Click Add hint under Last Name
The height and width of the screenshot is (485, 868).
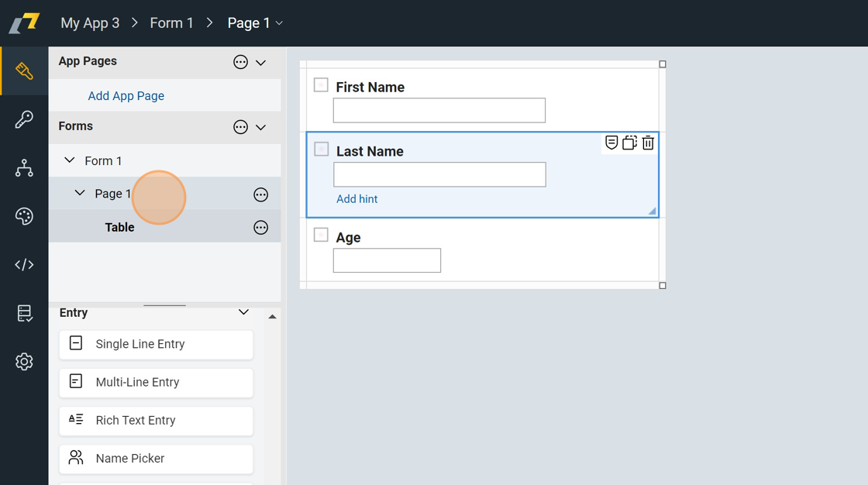(356, 199)
